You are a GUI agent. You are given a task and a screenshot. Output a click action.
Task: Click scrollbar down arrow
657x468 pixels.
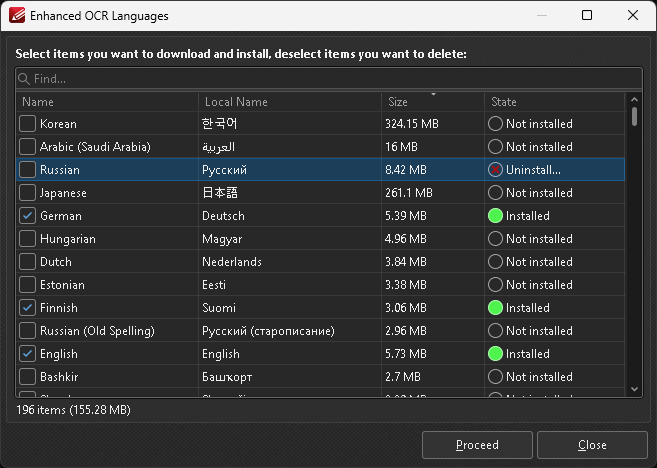pyautogui.click(x=634, y=389)
